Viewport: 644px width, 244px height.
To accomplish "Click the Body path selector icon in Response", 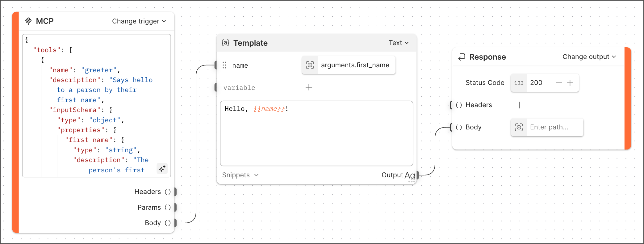I will [x=519, y=127].
